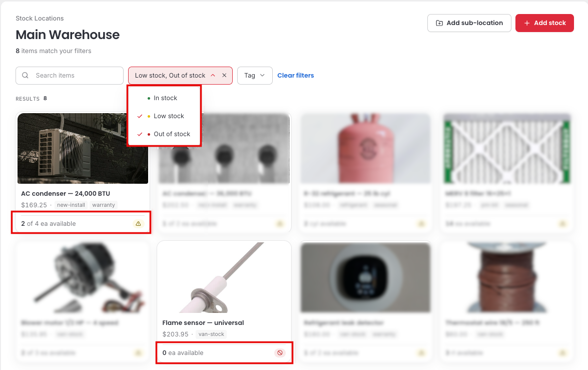Click the Add stock button
Viewport: 588px width, 370px height.
(x=544, y=23)
